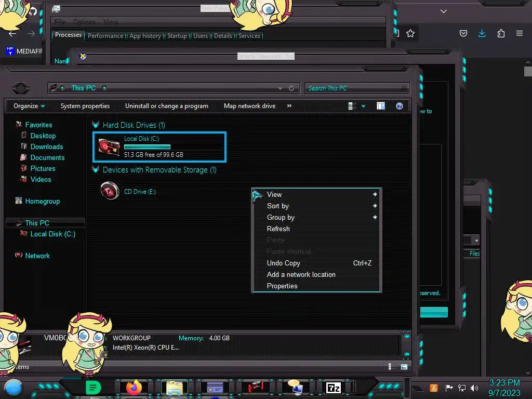The height and width of the screenshot is (399, 532).
Task: Choose Undo Copy from the context menu
Action: [x=316, y=263]
